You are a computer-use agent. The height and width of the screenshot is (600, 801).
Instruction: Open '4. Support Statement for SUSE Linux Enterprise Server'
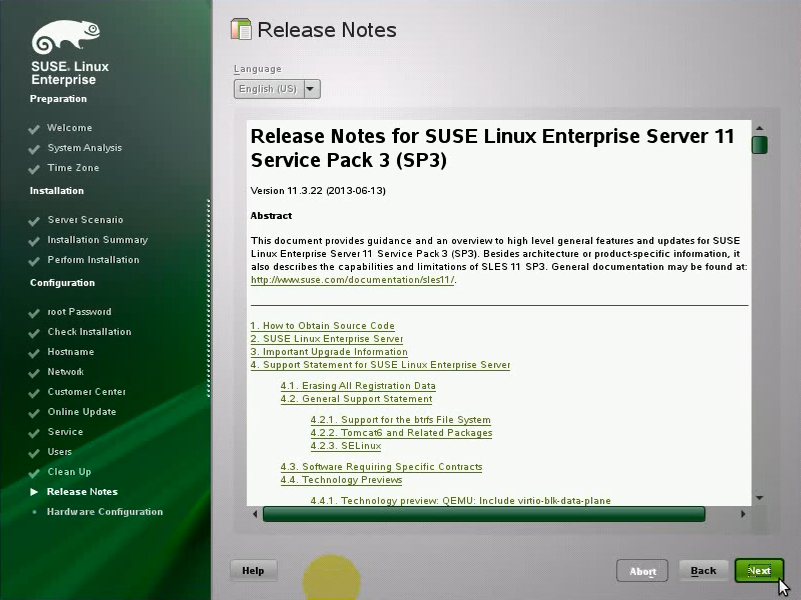tap(380, 365)
